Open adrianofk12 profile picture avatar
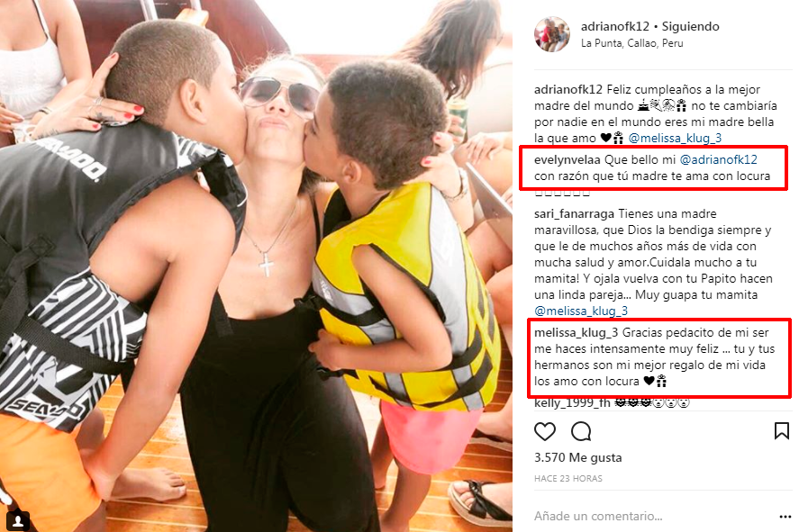The width and height of the screenshot is (799, 532). click(552, 34)
